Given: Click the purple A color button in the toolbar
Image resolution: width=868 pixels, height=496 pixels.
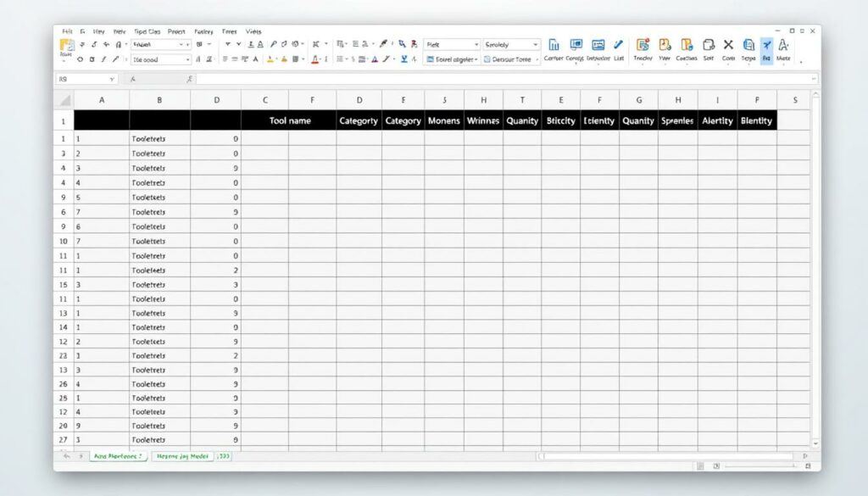Looking at the screenshot, I should [375, 59].
